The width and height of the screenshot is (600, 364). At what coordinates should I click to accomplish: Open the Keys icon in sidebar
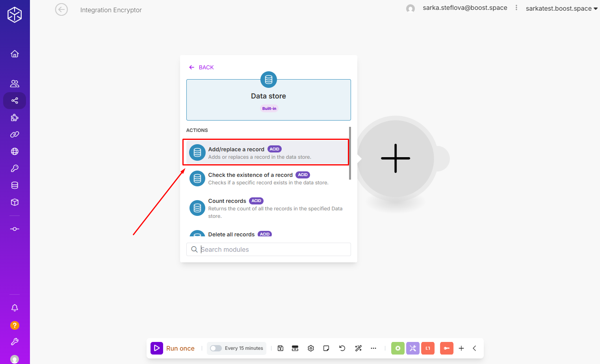click(15, 168)
